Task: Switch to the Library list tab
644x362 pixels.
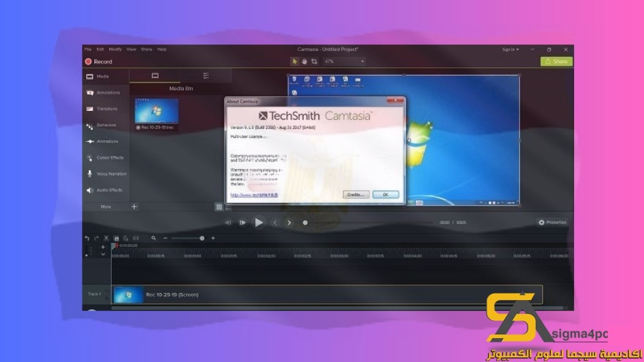Action: tap(206, 75)
